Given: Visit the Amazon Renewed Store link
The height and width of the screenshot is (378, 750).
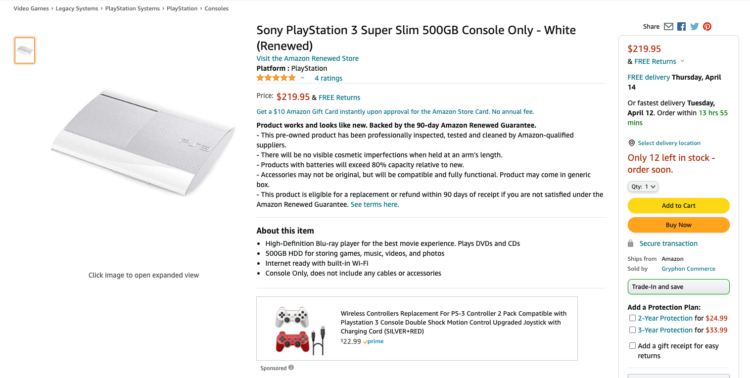Looking at the screenshot, I should point(307,58).
